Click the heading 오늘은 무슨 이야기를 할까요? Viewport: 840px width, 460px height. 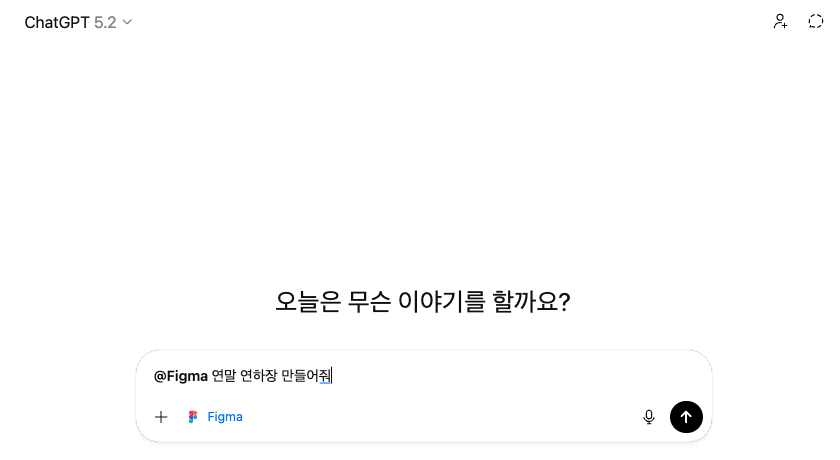click(x=423, y=301)
